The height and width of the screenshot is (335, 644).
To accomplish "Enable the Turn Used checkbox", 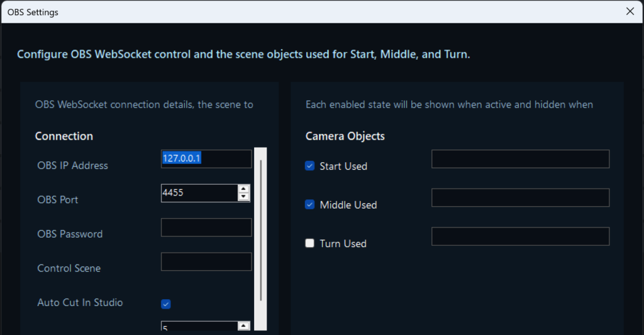I will point(309,243).
